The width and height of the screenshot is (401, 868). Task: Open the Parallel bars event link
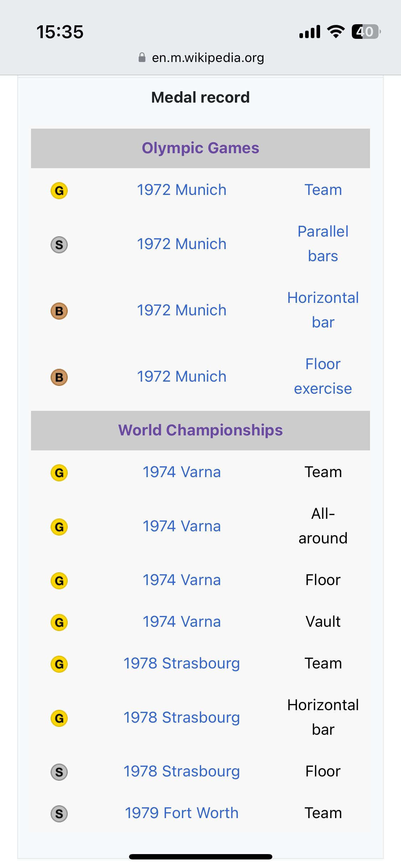pyautogui.click(x=323, y=244)
